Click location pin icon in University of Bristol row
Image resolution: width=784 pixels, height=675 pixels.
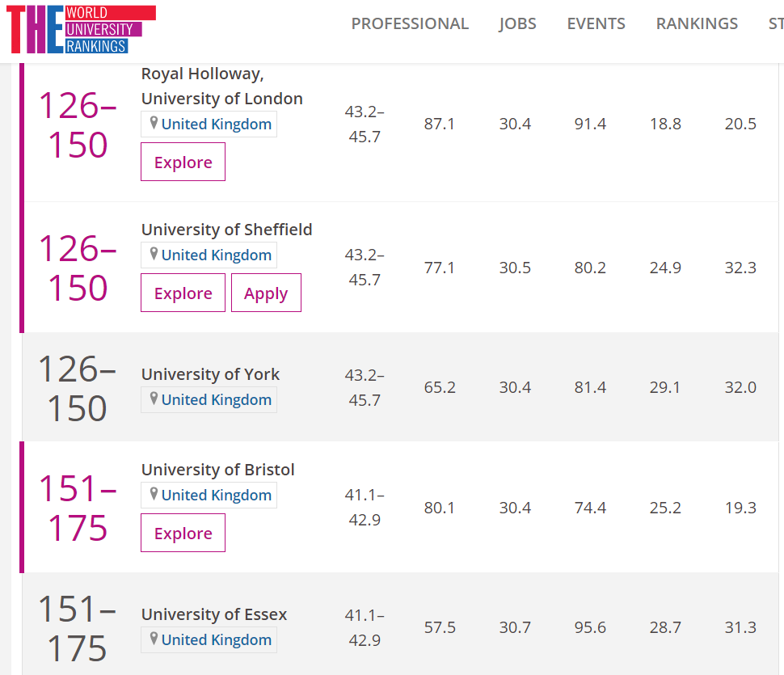click(154, 495)
